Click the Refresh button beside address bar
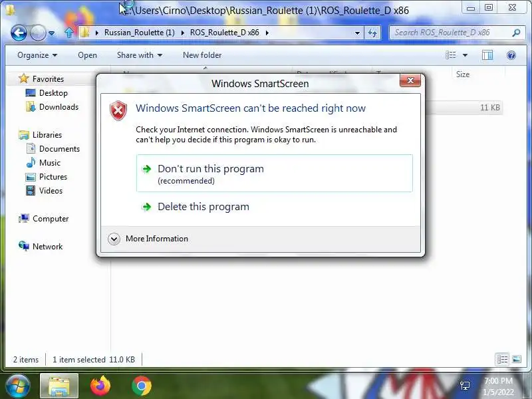This screenshot has width=532, height=399. pyautogui.click(x=372, y=33)
